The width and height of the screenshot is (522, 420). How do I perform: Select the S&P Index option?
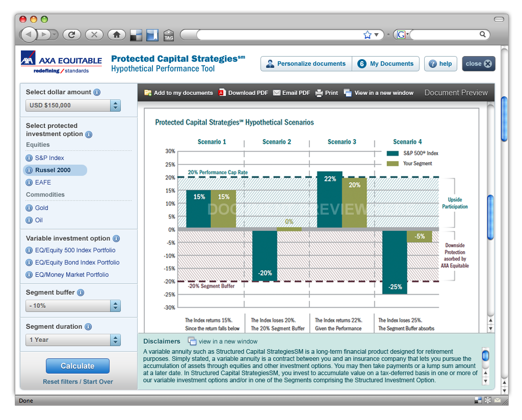49,157
